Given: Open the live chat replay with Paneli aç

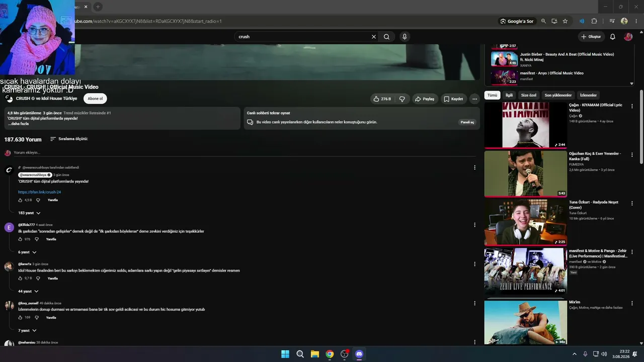Looking at the screenshot, I should tap(467, 122).
